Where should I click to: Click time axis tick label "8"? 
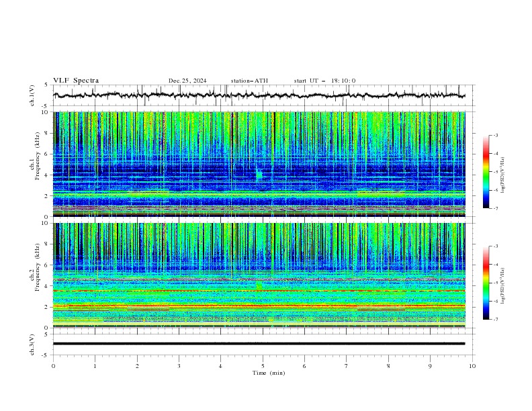388,366
